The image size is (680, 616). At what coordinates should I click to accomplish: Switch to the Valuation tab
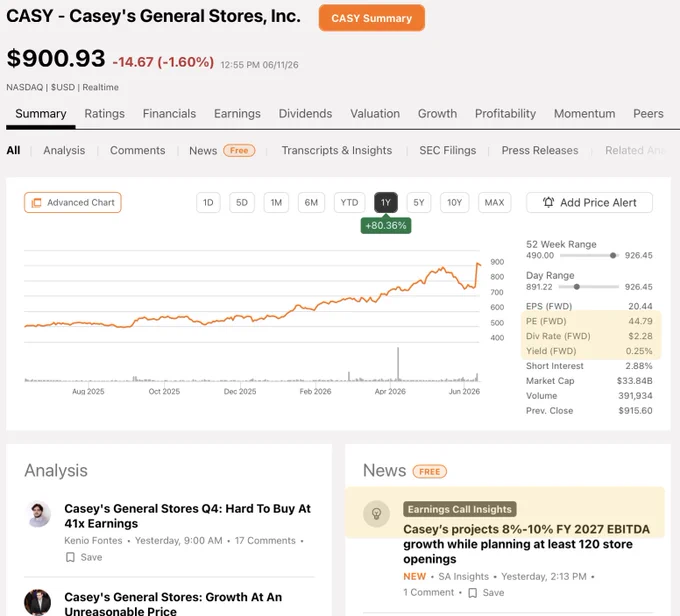tap(375, 114)
